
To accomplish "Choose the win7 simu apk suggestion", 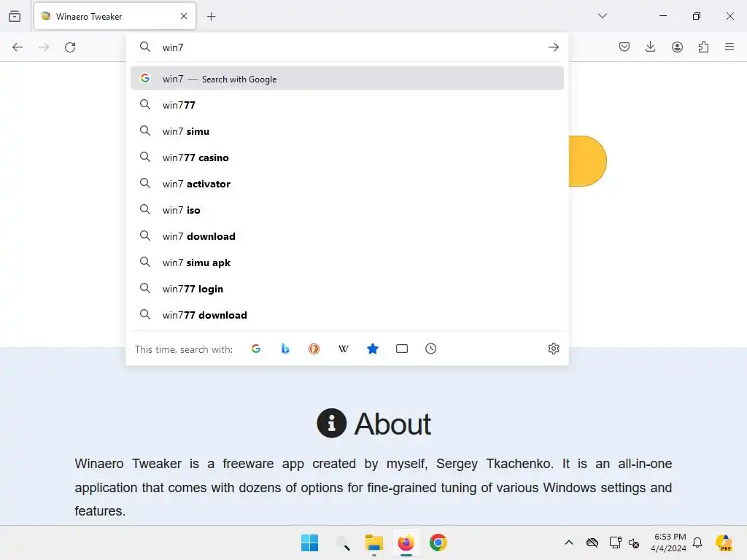I will 347,262.
